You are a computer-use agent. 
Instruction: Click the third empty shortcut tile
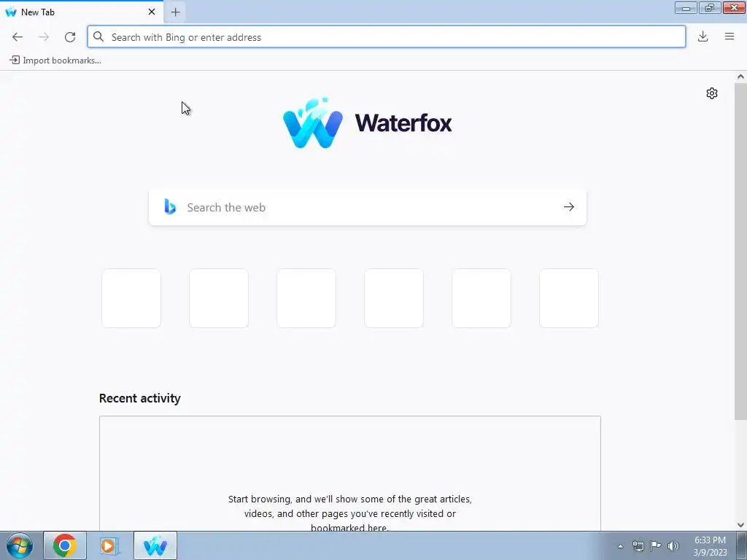(306, 298)
